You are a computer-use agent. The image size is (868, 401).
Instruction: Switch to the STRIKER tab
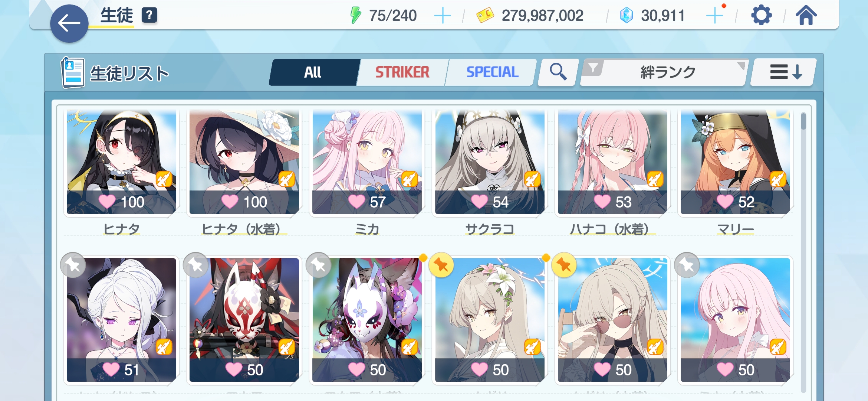pos(402,72)
